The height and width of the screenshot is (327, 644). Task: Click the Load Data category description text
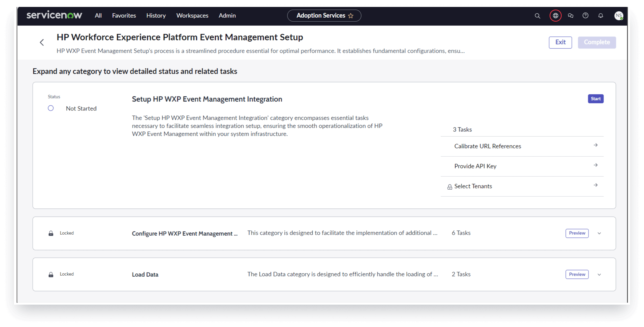pyautogui.click(x=343, y=274)
